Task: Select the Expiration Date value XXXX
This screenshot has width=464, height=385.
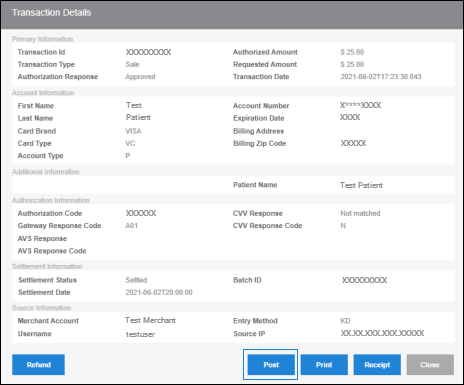Action: coord(350,117)
